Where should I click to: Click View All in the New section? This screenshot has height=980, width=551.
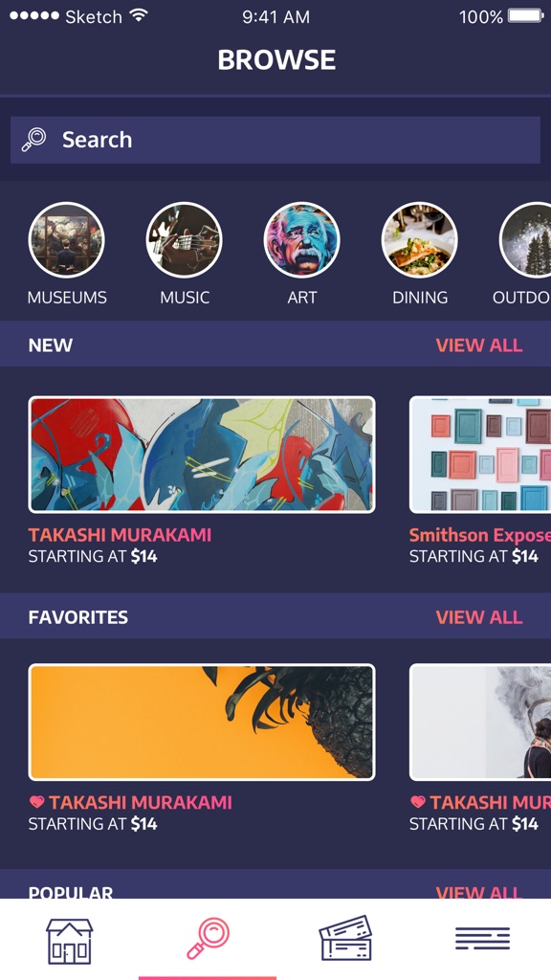click(479, 345)
